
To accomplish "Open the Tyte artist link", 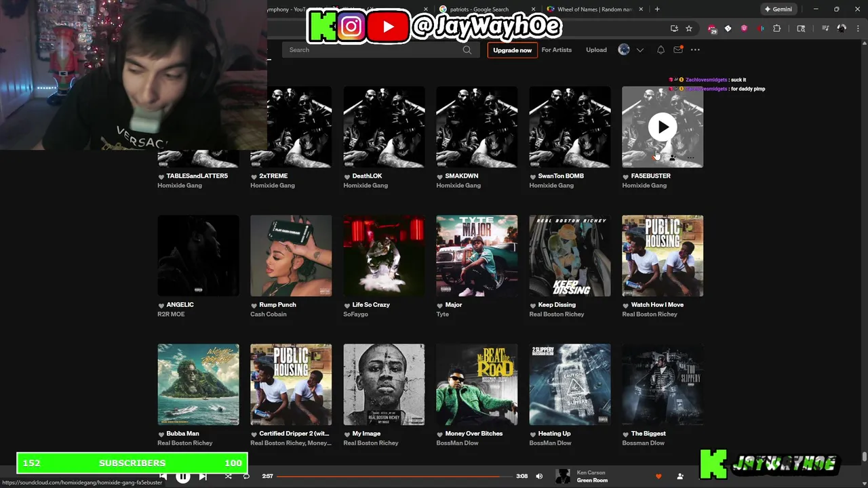I will [443, 314].
